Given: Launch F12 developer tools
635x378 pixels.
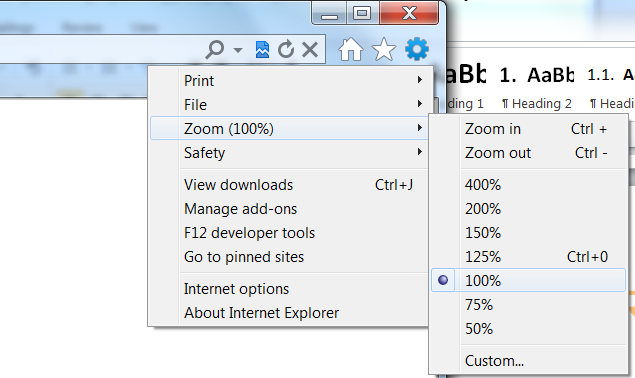Looking at the screenshot, I should (289, 233).
